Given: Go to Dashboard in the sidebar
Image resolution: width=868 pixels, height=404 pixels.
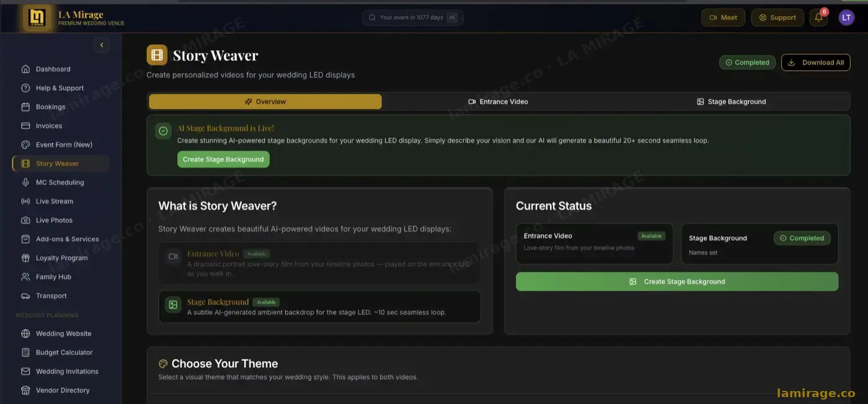Looking at the screenshot, I should [61, 69].
